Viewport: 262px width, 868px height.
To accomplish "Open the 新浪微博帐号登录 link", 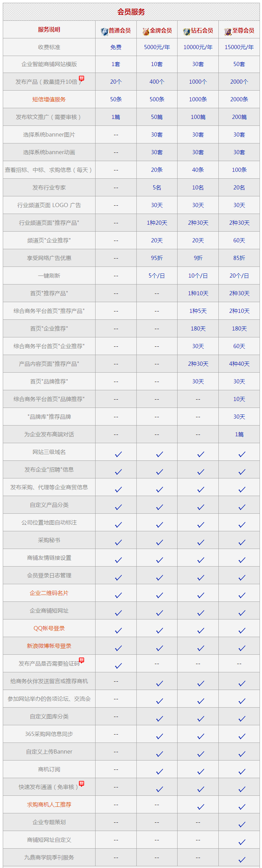I will (x=49, y=646).
